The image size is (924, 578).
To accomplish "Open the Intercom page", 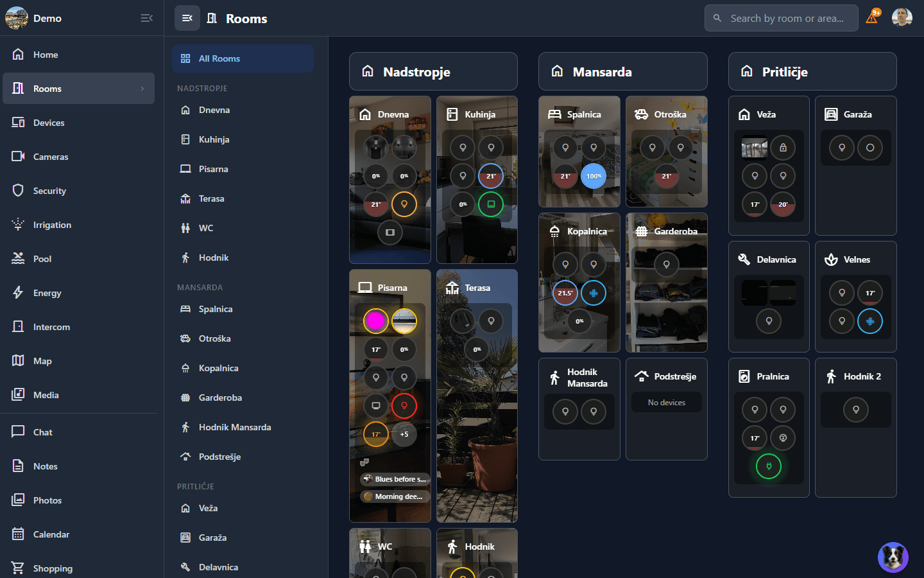I will tap(51, 327).
